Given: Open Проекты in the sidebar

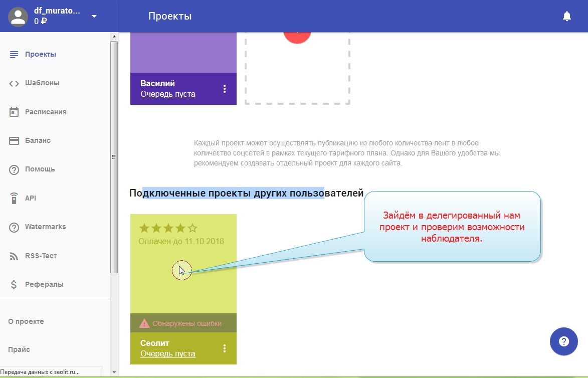Looking at the screenshot, I should tap(40, 54).
